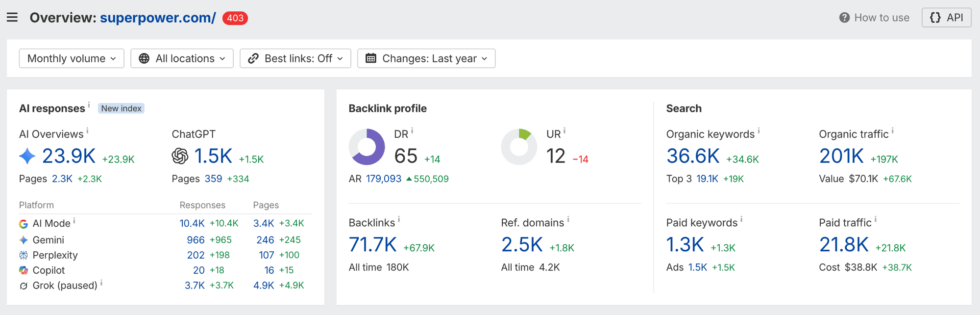Screen dimensions: 980x315
Task: Click the New index badge
Action: [121, 108]
